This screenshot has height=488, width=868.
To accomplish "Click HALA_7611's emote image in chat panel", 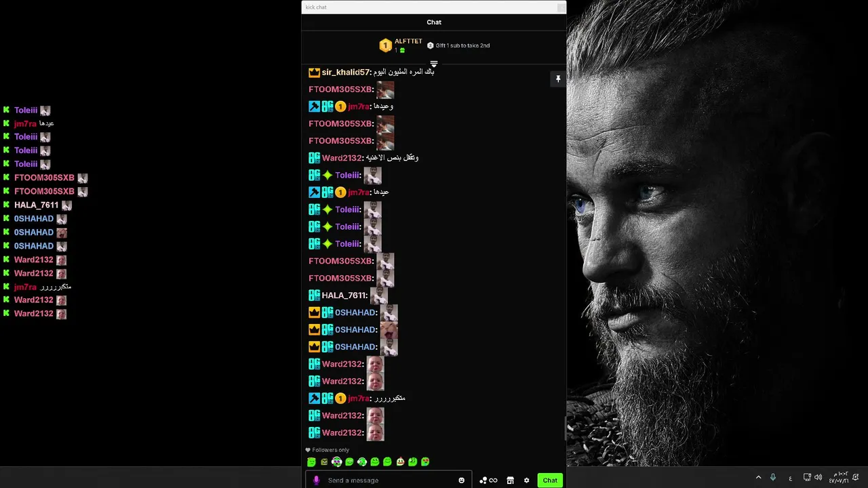I will click(x=378, y=295).
